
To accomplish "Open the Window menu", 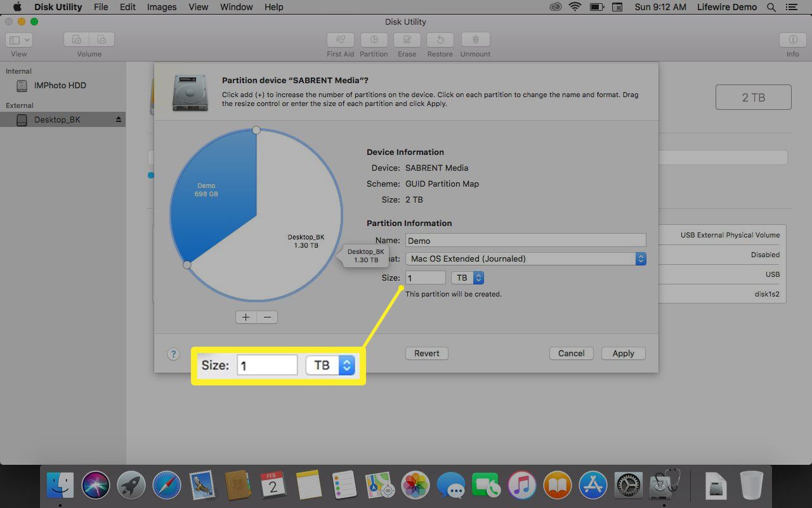I will (x=237, y=7).
